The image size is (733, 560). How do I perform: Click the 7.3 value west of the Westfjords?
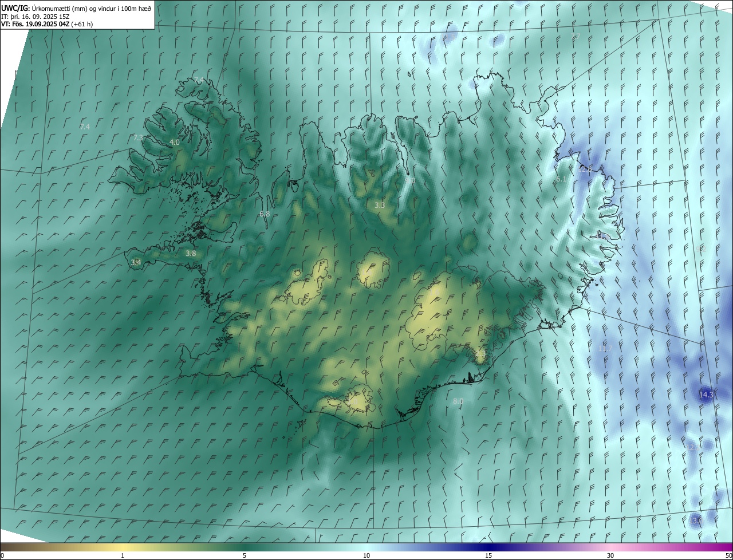tap(138, 138)
